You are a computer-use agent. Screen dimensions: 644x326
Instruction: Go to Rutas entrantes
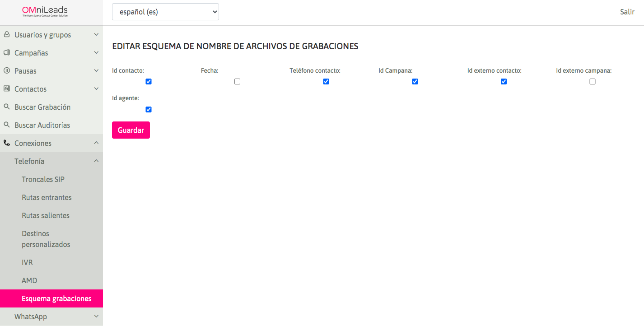pos(47,197)
